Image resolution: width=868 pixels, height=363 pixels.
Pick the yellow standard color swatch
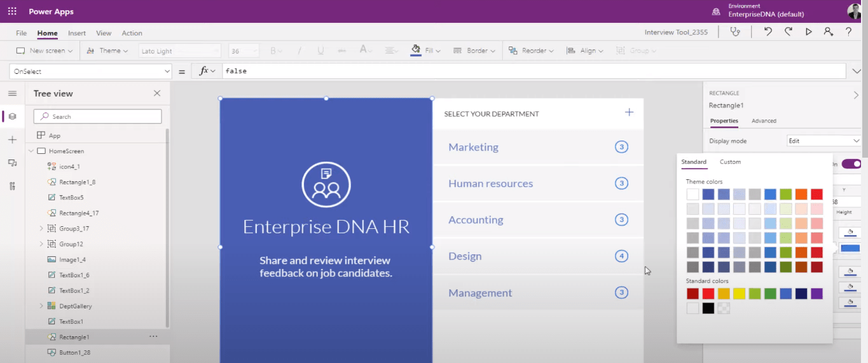(x=739, y=294)
